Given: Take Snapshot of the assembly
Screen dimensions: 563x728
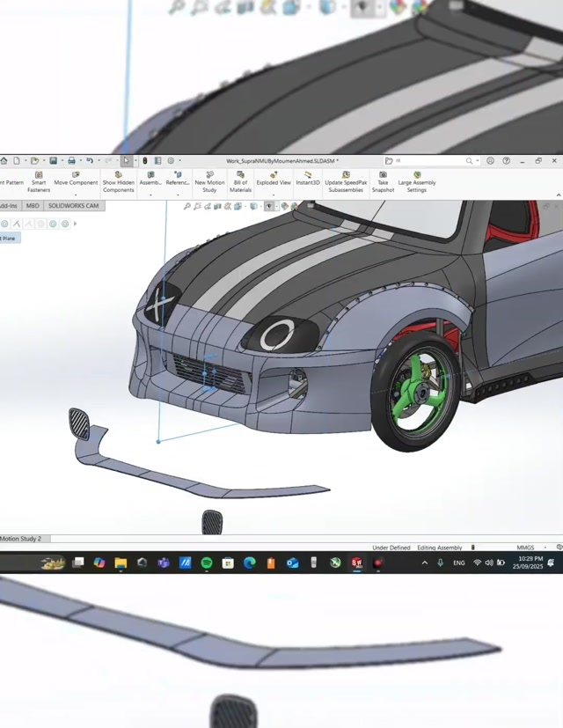Looking at the screenshot, I should coord(383,181).
